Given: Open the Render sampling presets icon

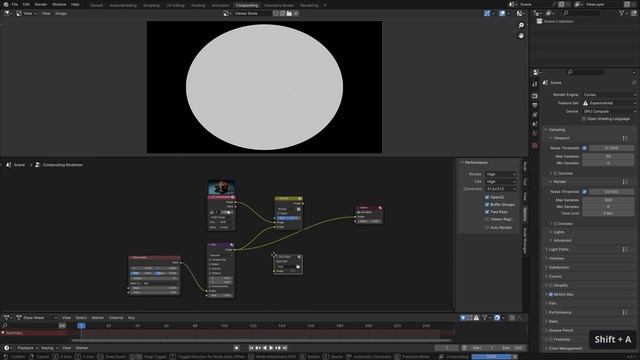Looking at the screenshot, I should point(625,182).
